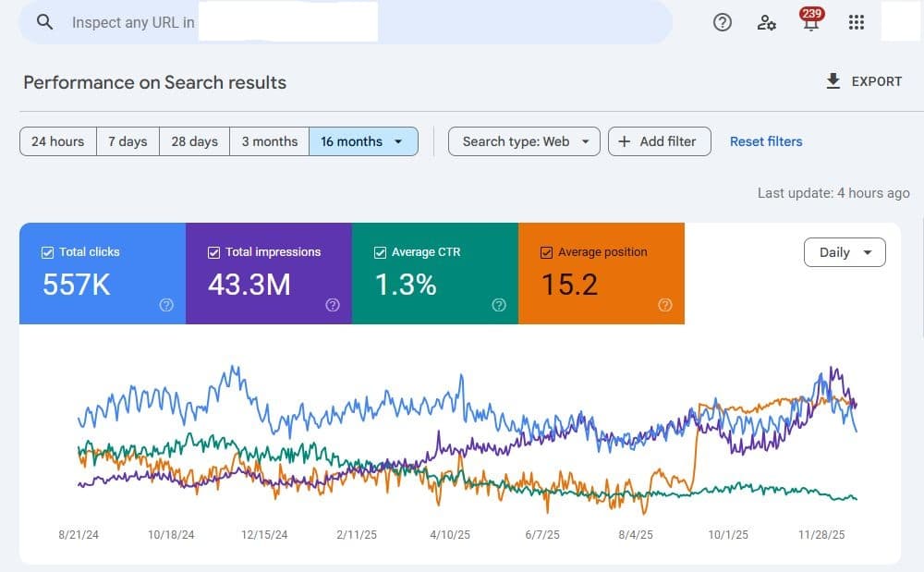Open help icon on Average position card
Viewport: 924px width, 572px height.
coord(664,305)
